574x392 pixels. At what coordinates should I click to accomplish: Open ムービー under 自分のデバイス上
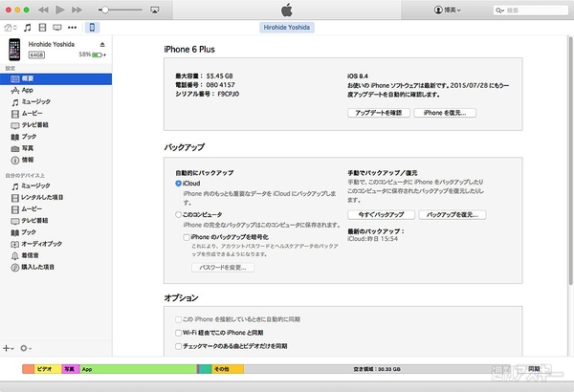tap(56, 209)
